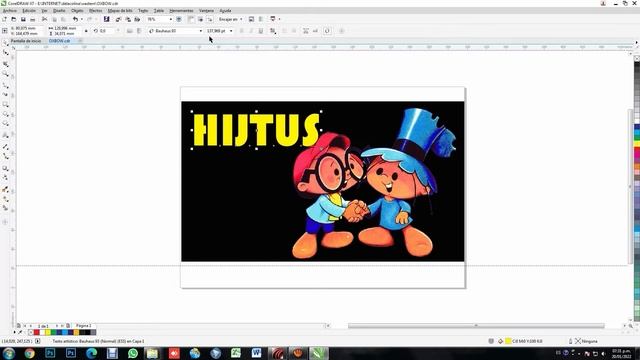Click the Export icon
The width and height of the screenshot is (640, 360).
tap(128, 19)
